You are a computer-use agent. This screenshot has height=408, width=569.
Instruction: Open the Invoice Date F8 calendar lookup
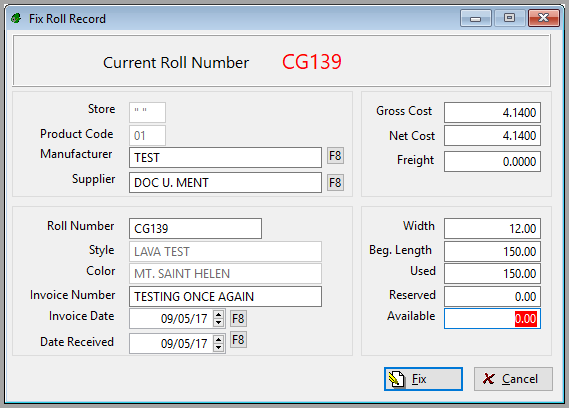(x=238, y=319)
